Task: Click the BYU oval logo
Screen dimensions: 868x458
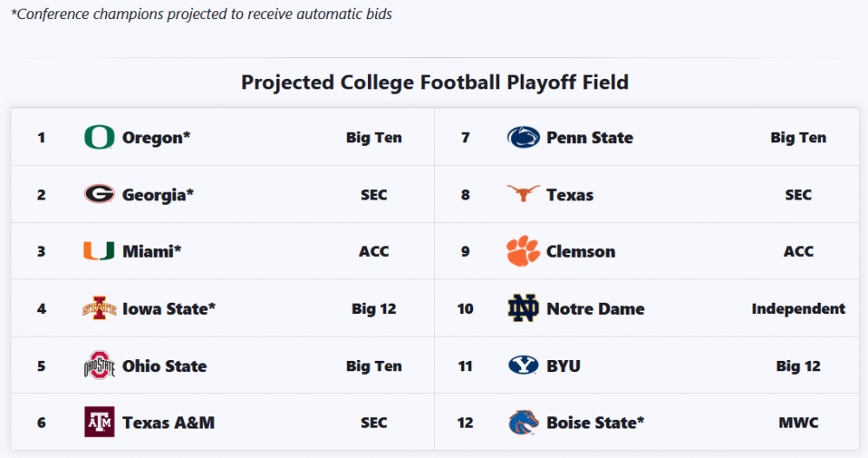Action: point(523,366)
